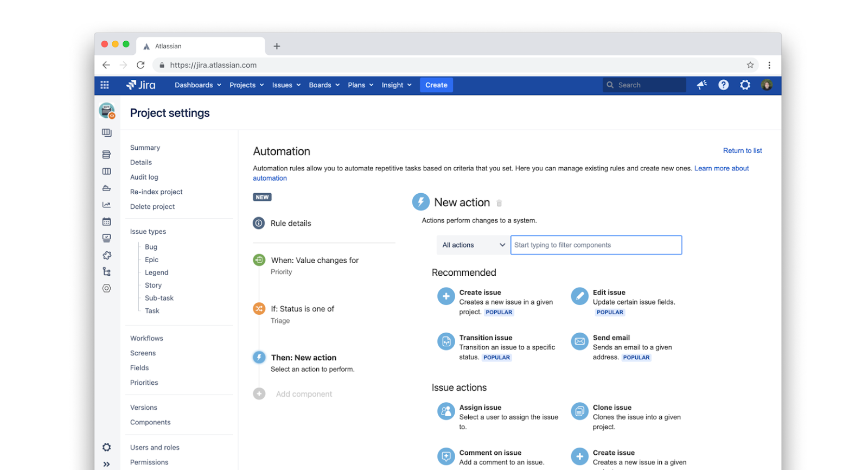The height and width of the screenshot is (470, 868).
Task: Select the Send email action icon
Action: pyautogui.click(x=579, y=341)
